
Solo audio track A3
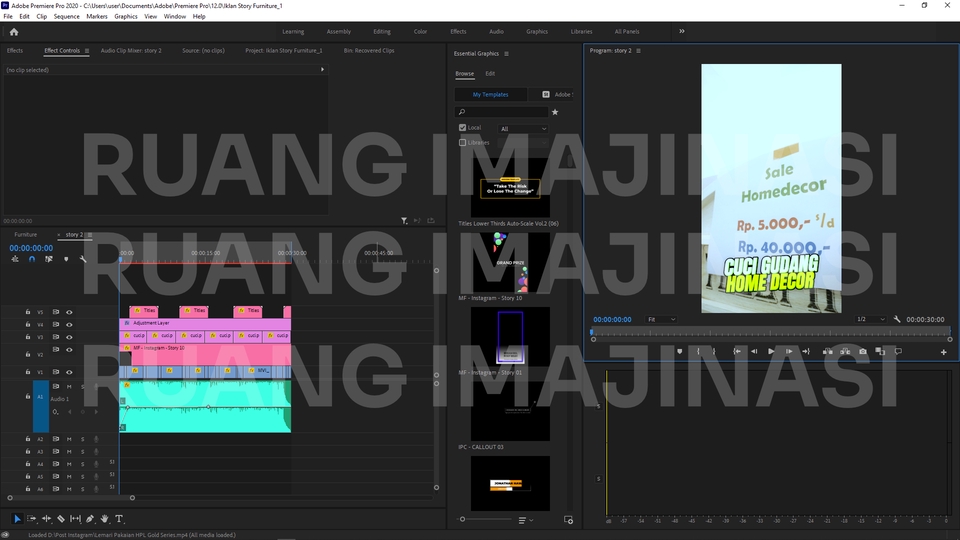[83, 452]
